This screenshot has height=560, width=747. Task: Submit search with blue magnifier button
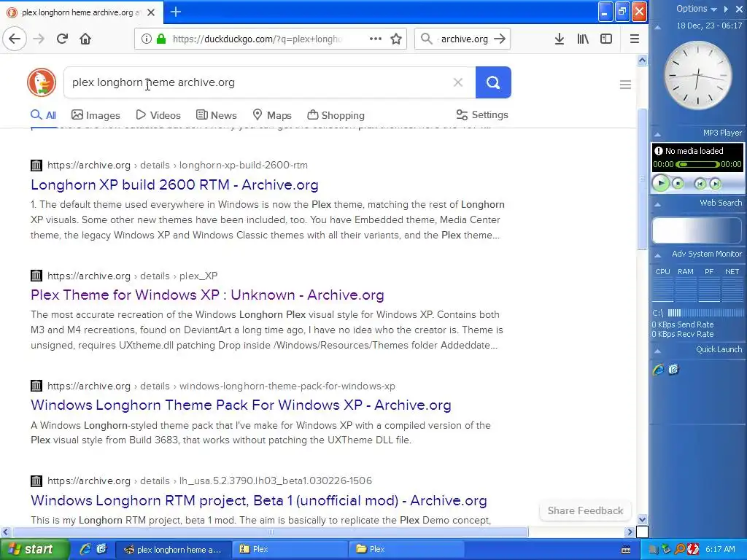coord(493,82)
